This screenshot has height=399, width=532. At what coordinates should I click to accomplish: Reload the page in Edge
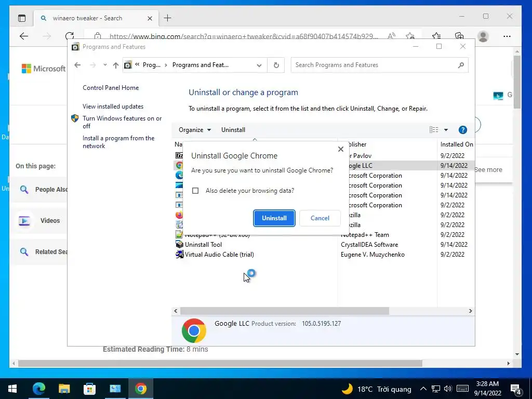(70, 36)
